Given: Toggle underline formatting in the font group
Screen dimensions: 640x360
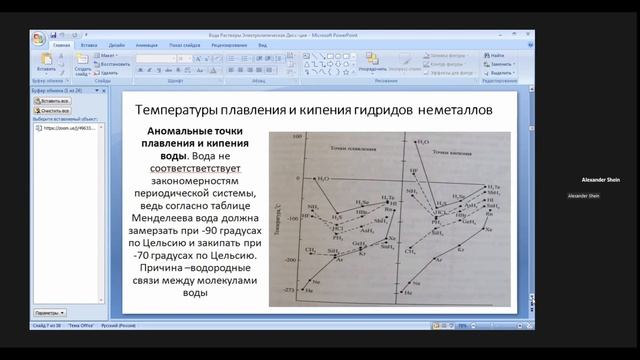Looking at the screenshot, I should (159, 70).
